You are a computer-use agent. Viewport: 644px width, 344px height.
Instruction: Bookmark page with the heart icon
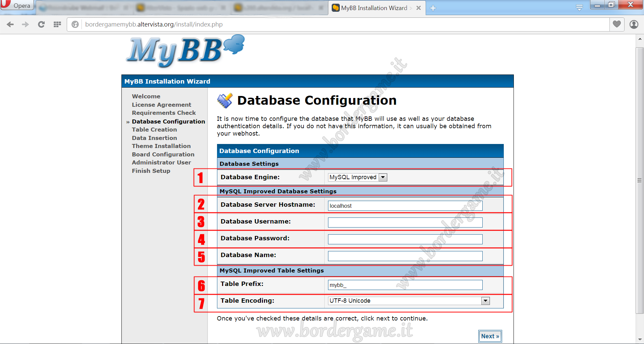point(616,24)
